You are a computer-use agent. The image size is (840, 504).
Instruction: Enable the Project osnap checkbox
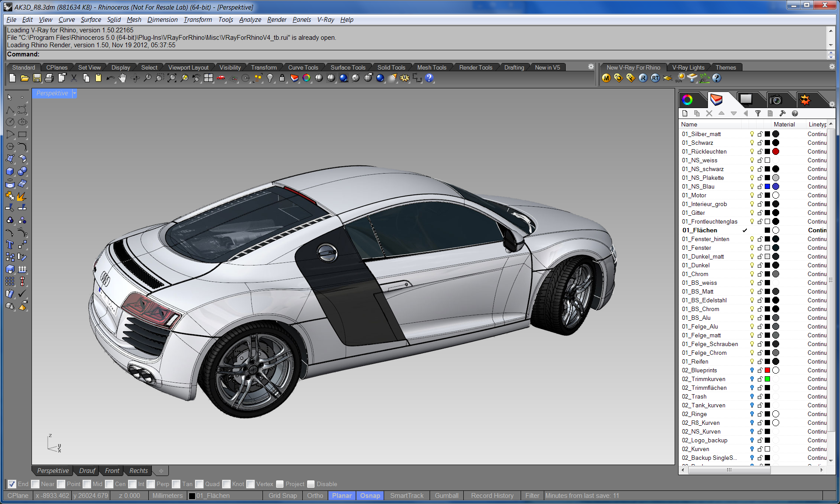point(280,484)
